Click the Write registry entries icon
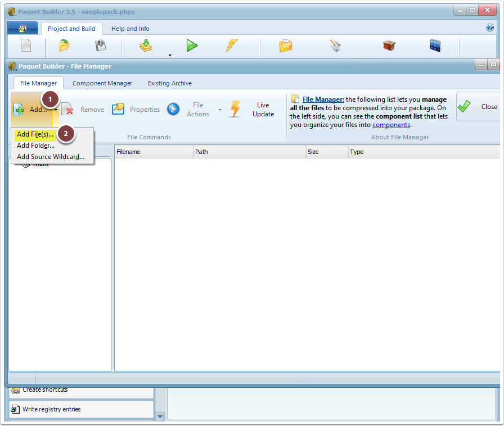The height and width of the screenshot is (426, 504). coord(15,409)
